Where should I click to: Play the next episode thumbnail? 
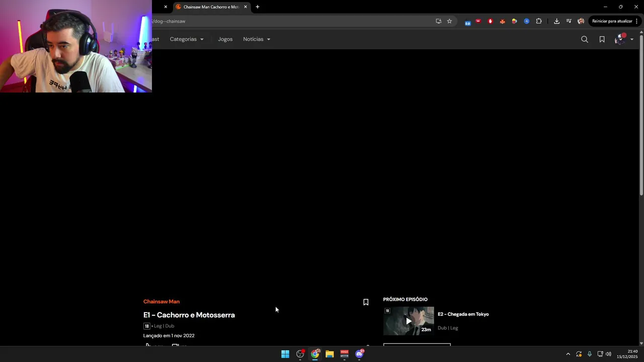(x=409, y=321)
